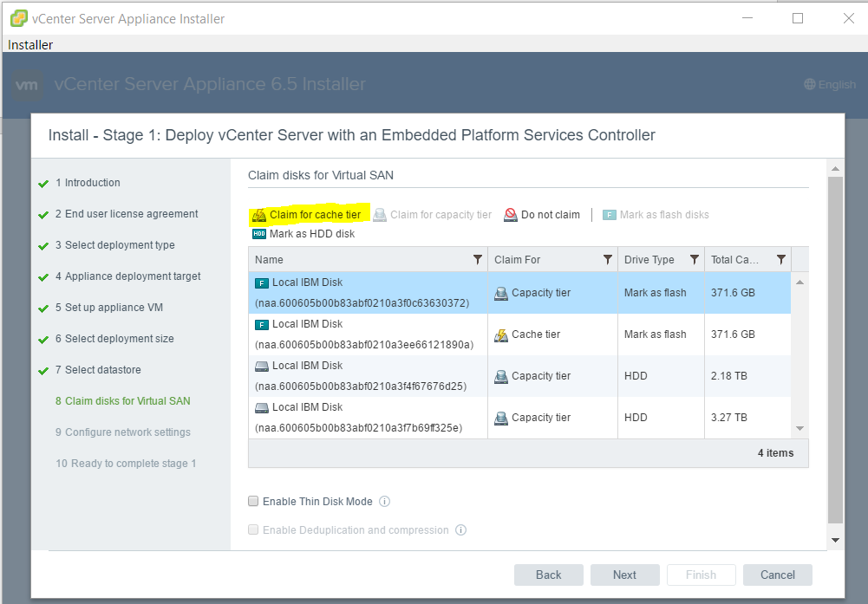Click the disk table scroll down arrow
Viewport: 868px width, 604px height.
tap(799, 428)
